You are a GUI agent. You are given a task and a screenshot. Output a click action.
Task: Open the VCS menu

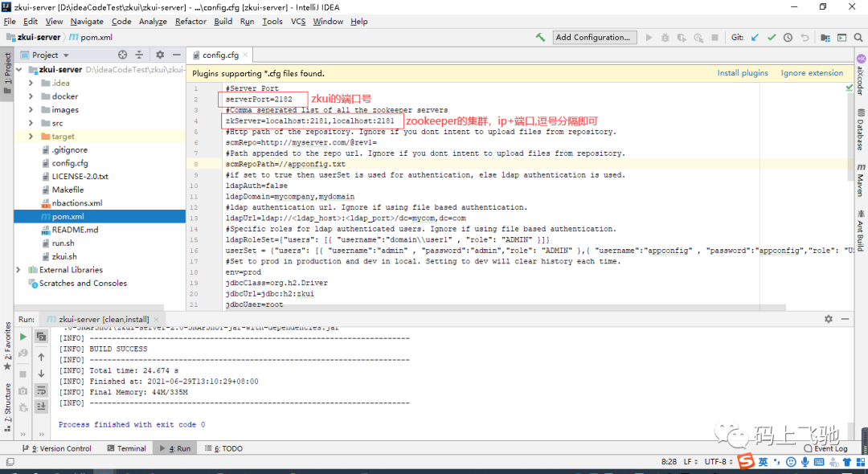point(298,22)
